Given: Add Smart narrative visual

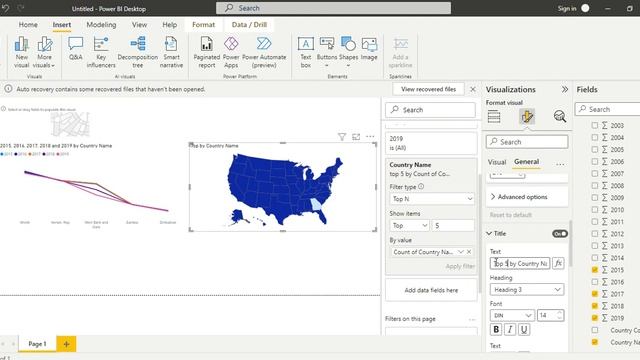Looking at the screenshot, I should point(171,52).
